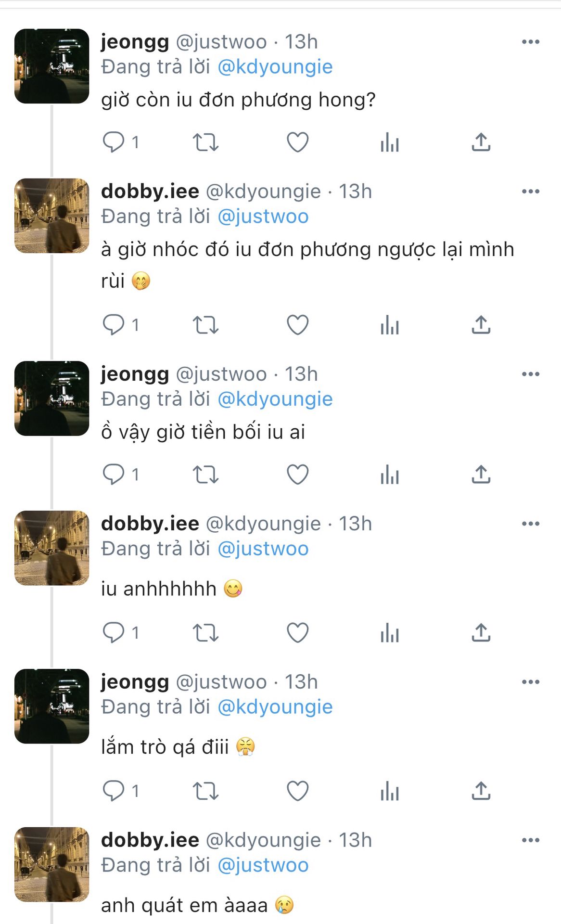The image size is (561, 924).
Task: Reply to the "giờ còn iu đơn phương hong?" tweet
Action: pos(114,142)
